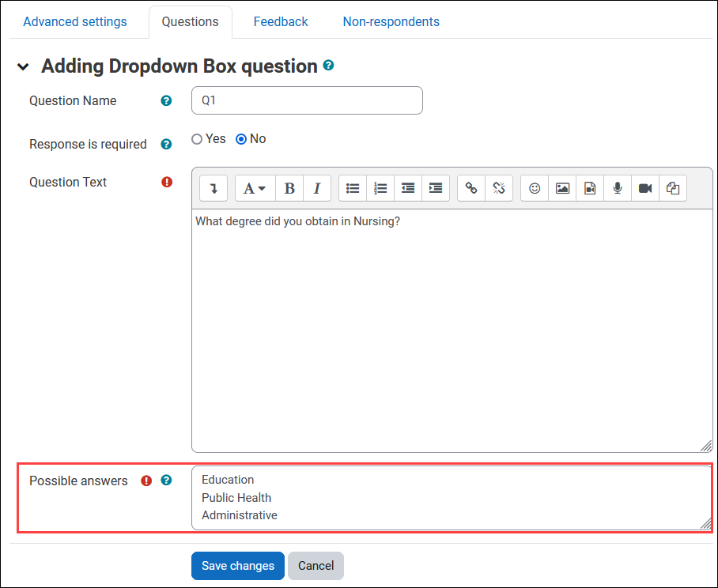Open the emoji picker
718x588 pixels.
(x=534, y=187)
